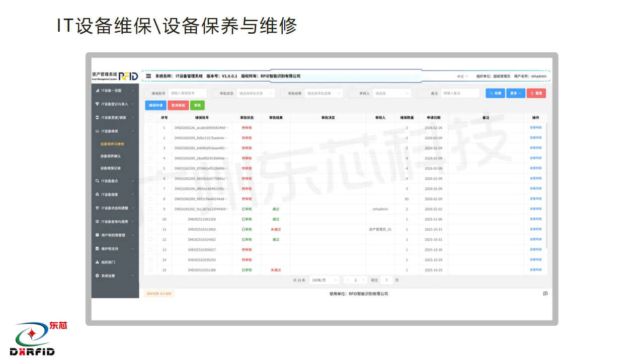Click batch number DM202510313003
Image resolution: width=644 pixels, height=362 pixels.
[x=202, y=229]
